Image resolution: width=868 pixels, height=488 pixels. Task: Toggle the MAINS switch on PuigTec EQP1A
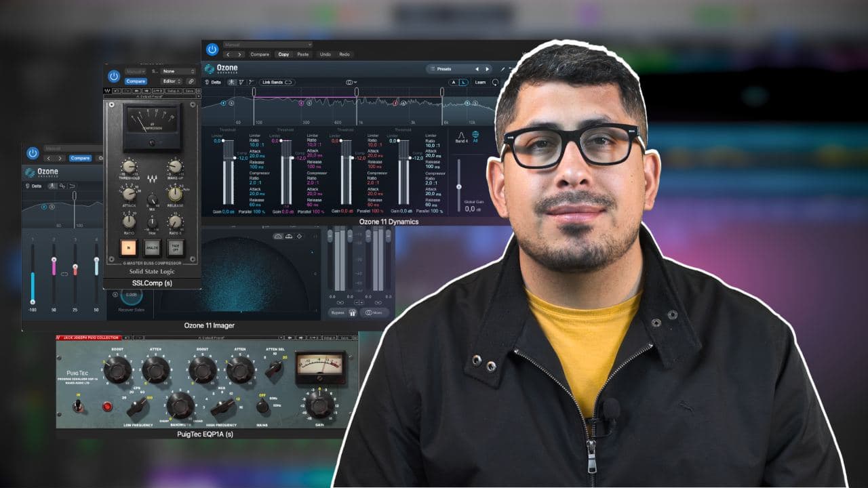coord(262,406)
